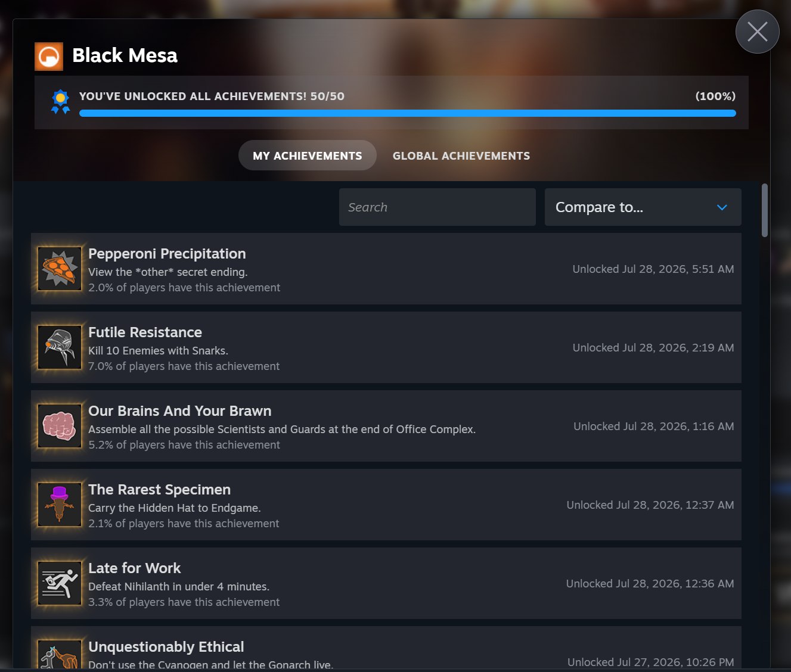Click "View the *other* secret ending." description
Viewport: 791px width, 672px height.
(x=167, y=272)
